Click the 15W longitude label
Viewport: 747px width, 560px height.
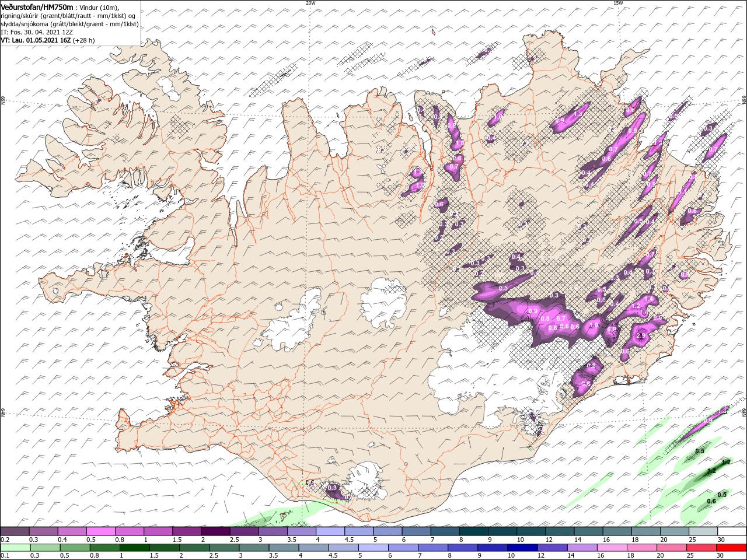point(618,3)
